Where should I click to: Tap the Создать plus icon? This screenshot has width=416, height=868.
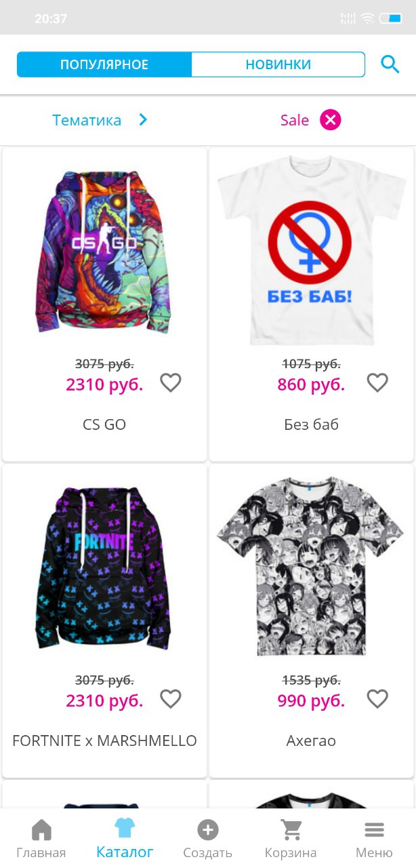[207, 830]
